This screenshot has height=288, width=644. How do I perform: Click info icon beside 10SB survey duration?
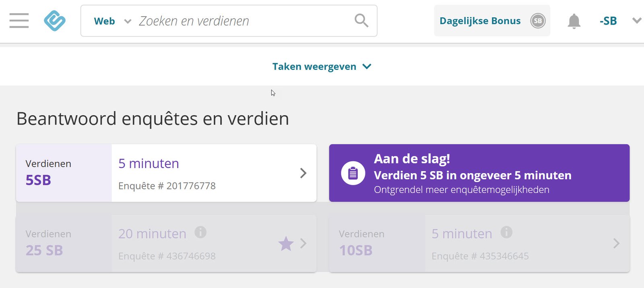[x=506, y=232]
